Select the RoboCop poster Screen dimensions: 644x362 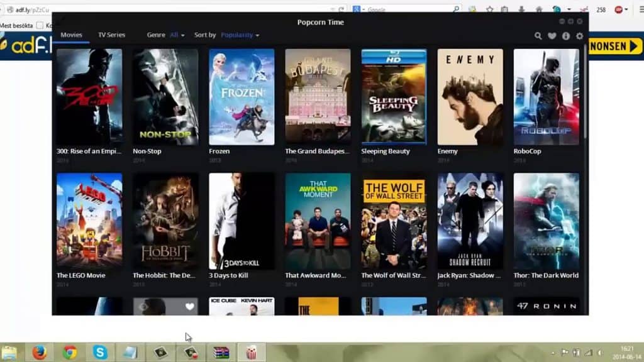547,97
